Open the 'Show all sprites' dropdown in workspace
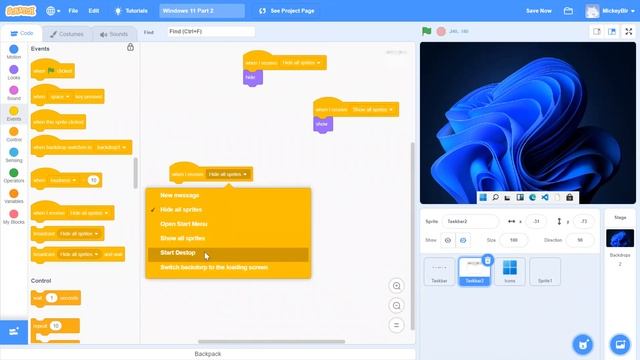640x360 pixels. coord(372,110)
